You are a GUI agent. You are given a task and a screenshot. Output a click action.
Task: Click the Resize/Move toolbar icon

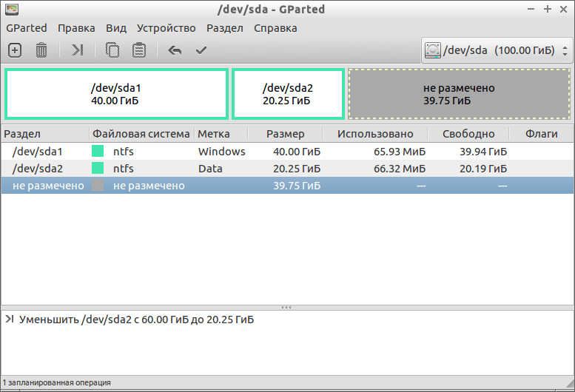78,50
